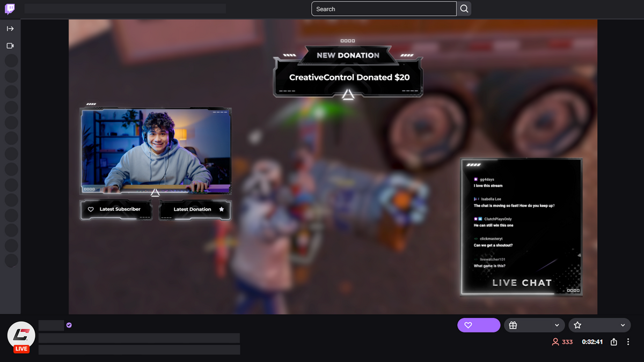Click the purple heart follow button
Viewport: 644px width, 362px height.
coord(479,325)
